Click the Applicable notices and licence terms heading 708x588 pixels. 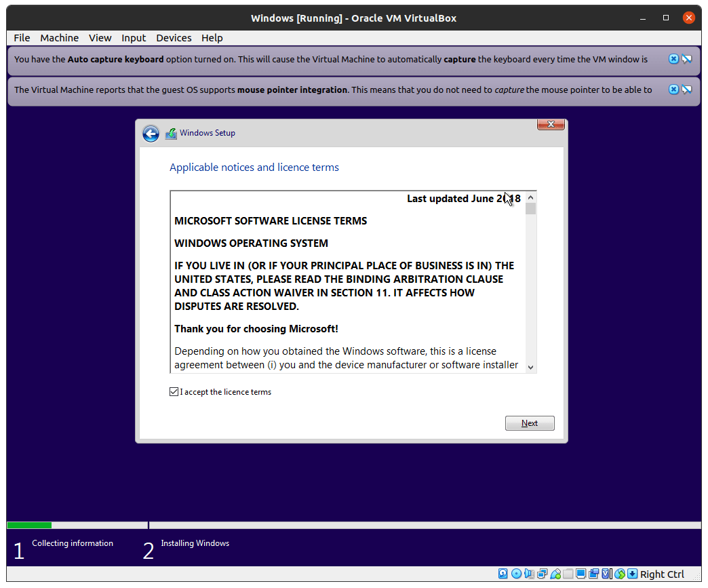point(254,168)
